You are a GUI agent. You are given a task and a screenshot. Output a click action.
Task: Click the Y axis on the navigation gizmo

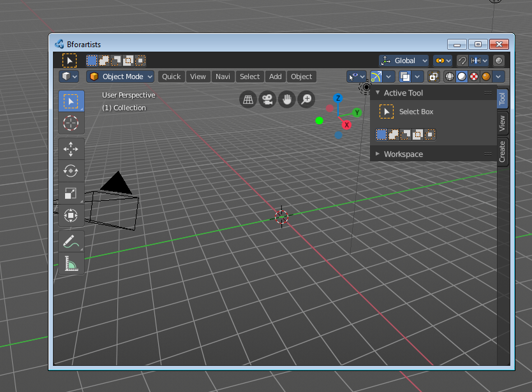pyautogui.click(x=357, y=113)
